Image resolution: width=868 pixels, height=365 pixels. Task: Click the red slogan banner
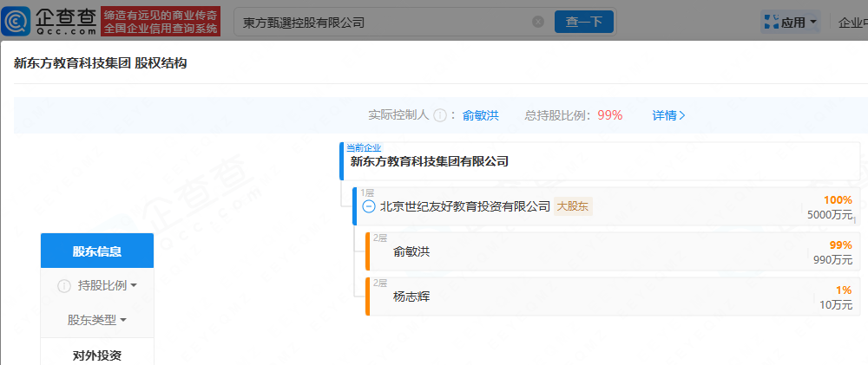click(161, 22)
